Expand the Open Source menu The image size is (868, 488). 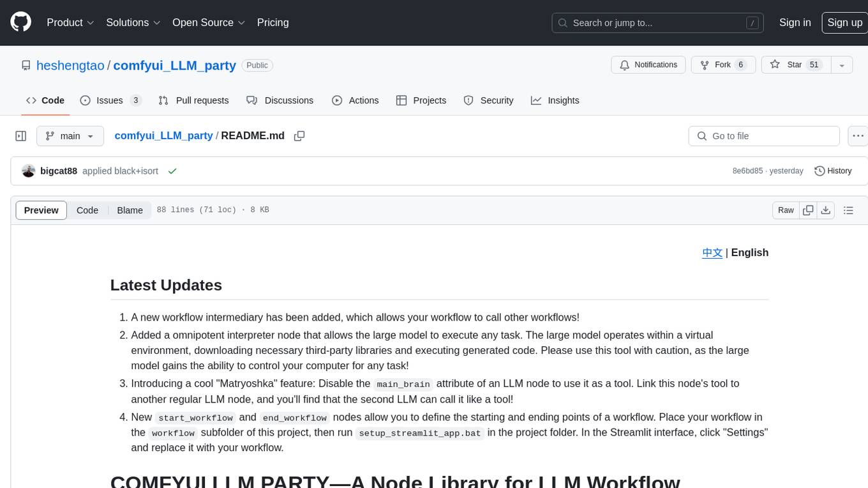209,22
